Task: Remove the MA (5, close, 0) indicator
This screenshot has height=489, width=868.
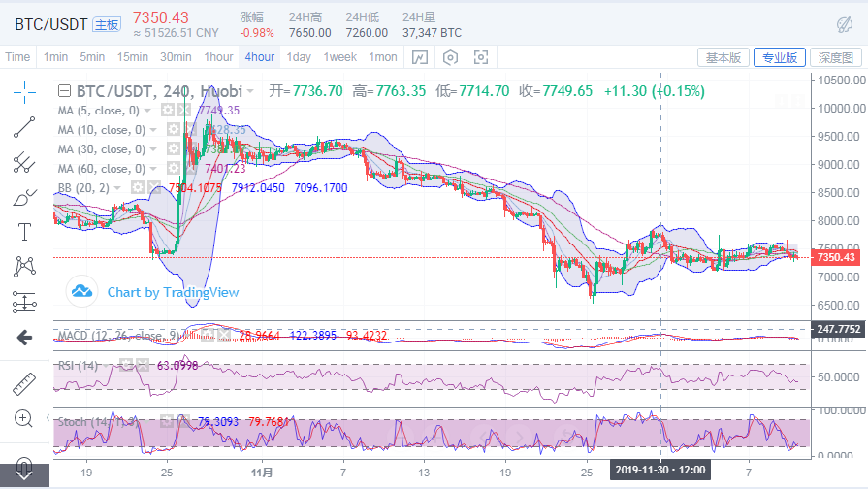Action: pos(184,111)
